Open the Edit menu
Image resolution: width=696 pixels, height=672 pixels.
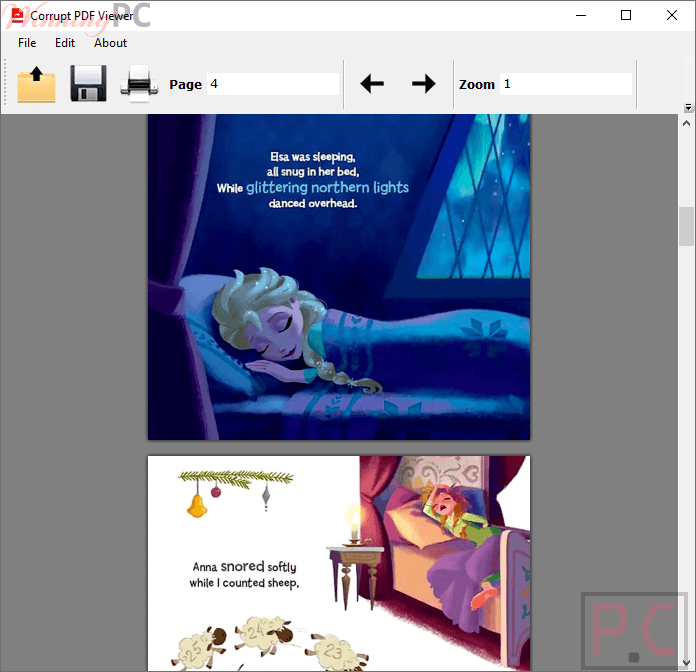pos(65,43)
